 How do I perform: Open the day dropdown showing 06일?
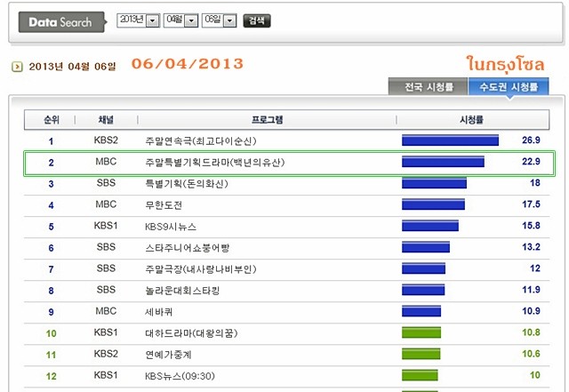[x=220, y=20]
